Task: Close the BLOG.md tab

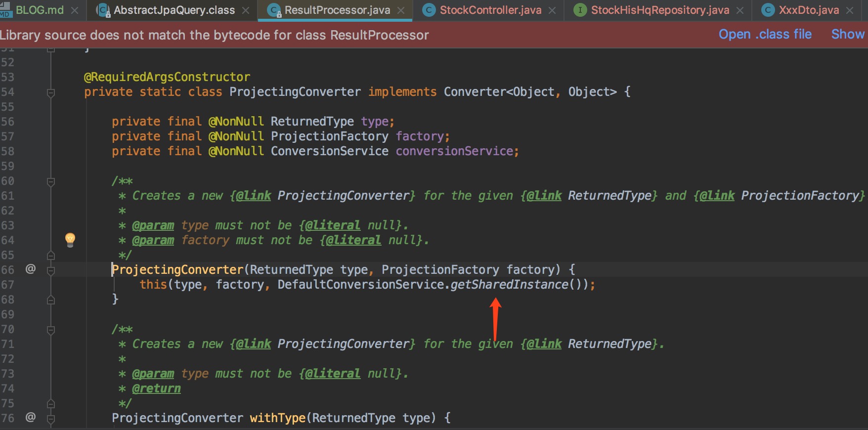Action: 75,10
